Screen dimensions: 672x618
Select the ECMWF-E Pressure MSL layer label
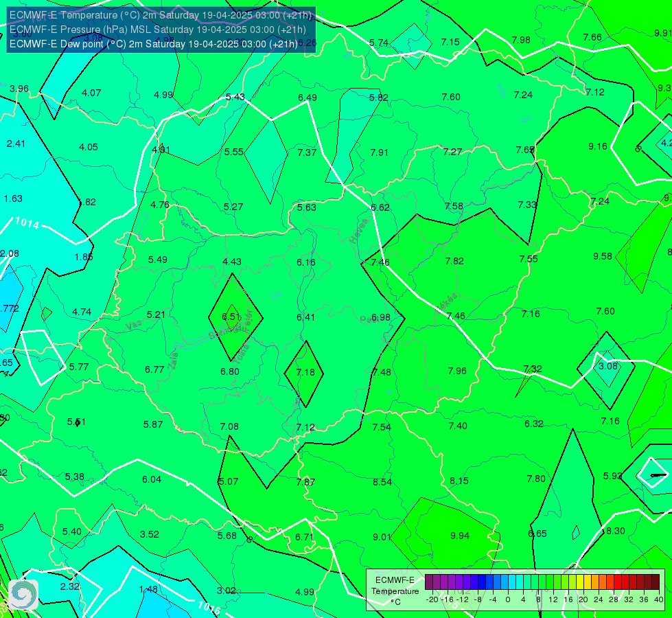click(x=158, y=30)
